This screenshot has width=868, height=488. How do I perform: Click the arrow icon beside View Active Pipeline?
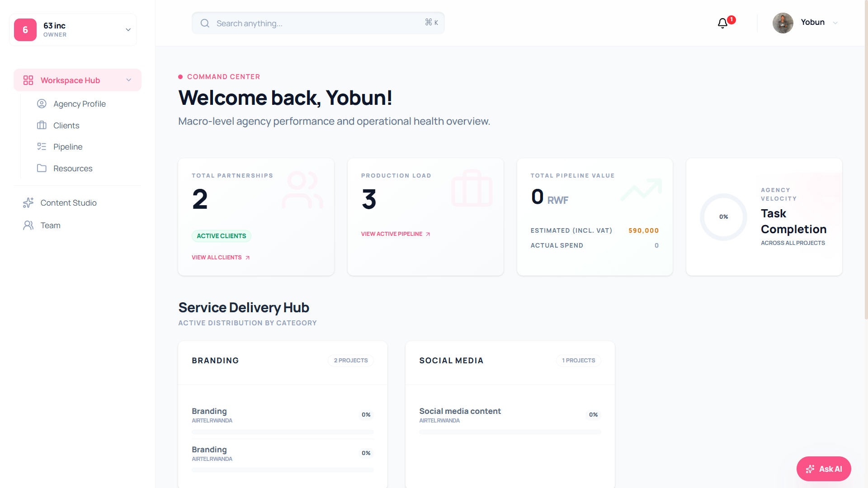click(428, 234)
